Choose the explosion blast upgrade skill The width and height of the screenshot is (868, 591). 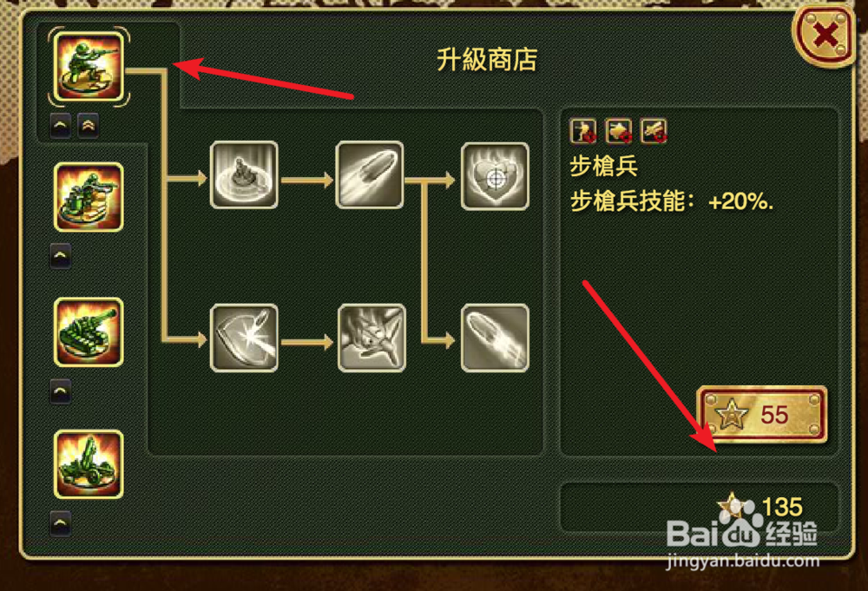pyautogui.click(x=372, y=338)
